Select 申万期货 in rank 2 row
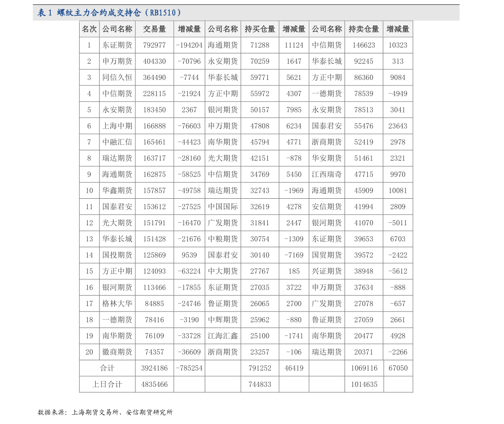Image resolution: width=504 pixels, height=424 pixels. (117, 61)
